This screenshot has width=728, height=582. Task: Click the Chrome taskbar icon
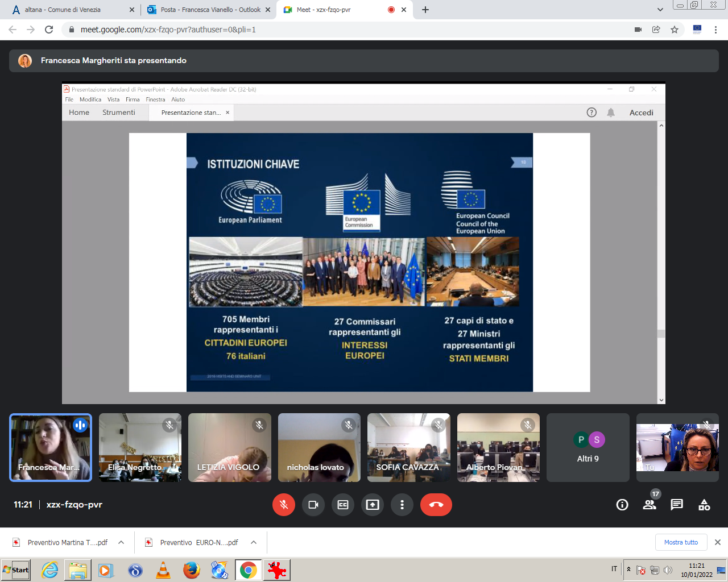click(248, 570)
